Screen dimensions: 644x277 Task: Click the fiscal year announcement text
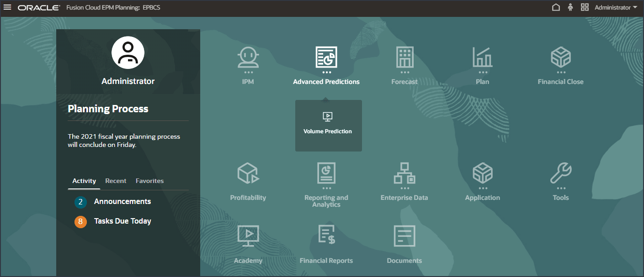pos(124,141)
